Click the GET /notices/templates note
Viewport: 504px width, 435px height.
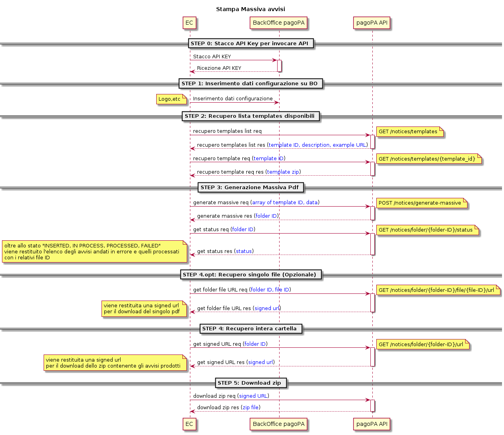tap(408, 132)
